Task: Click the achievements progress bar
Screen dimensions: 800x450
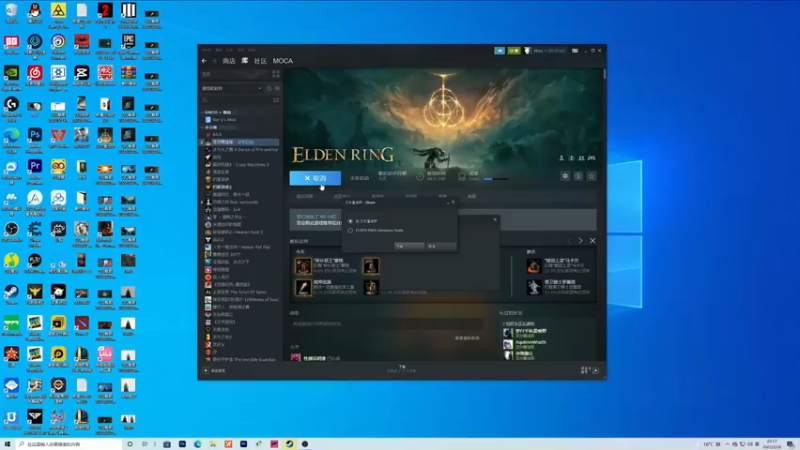Action: click(495, 179)
